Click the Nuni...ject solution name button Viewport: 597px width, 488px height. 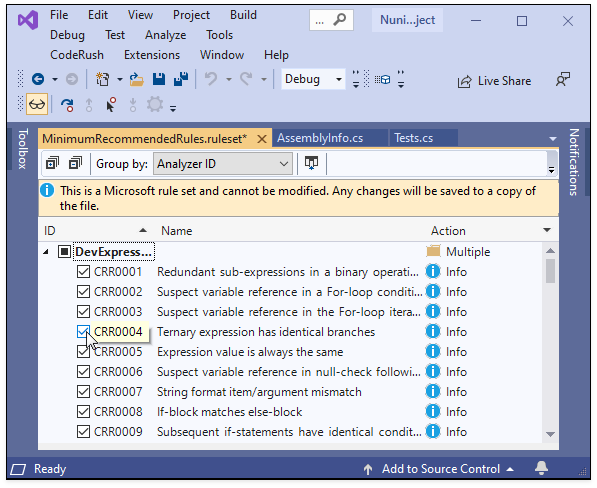tap(407, 20)
